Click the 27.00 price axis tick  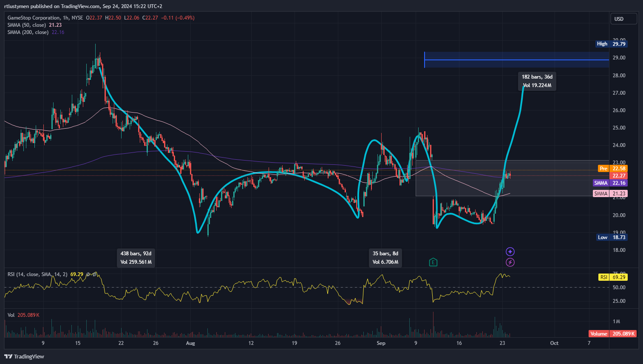point(619,93)
